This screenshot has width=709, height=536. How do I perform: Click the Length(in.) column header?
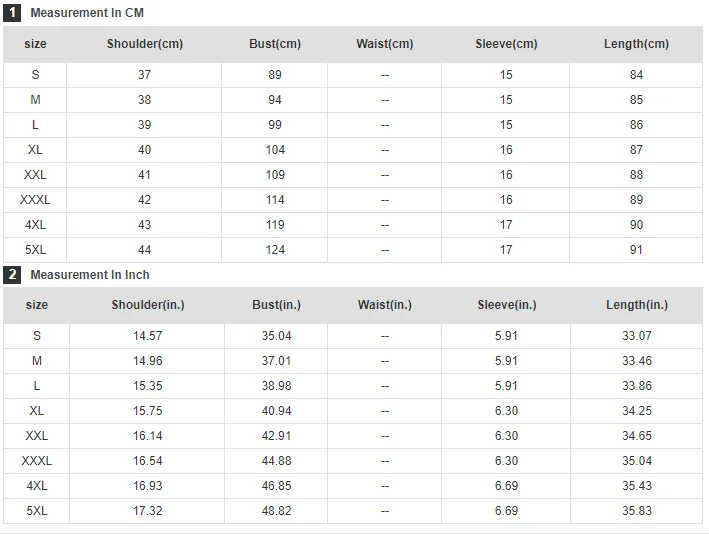pos(637,305)
